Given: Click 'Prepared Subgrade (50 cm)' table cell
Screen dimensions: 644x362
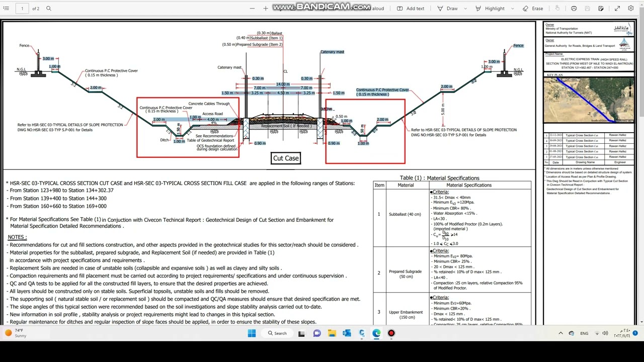Looking at the screenshot, I should coord(406,274).
